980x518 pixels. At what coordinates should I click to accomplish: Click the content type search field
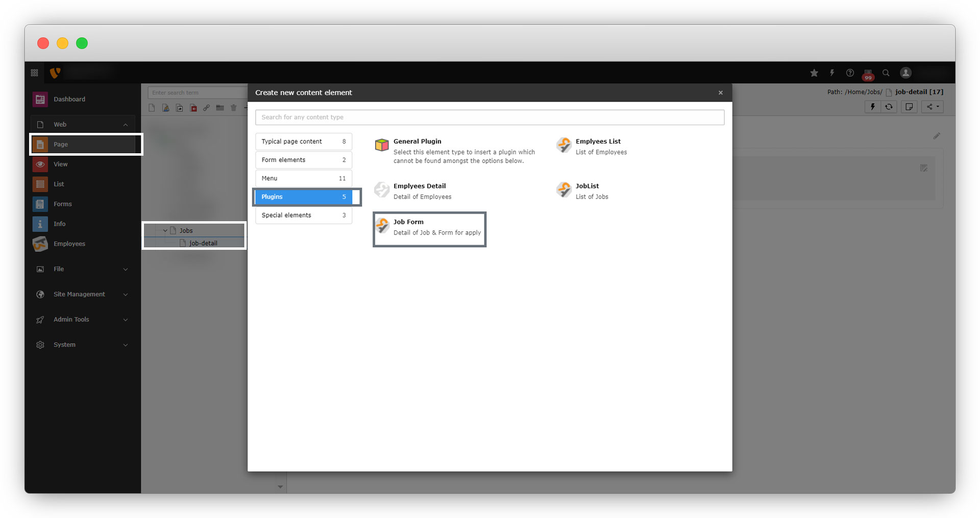pyautogui.click(x=489, y=117)
